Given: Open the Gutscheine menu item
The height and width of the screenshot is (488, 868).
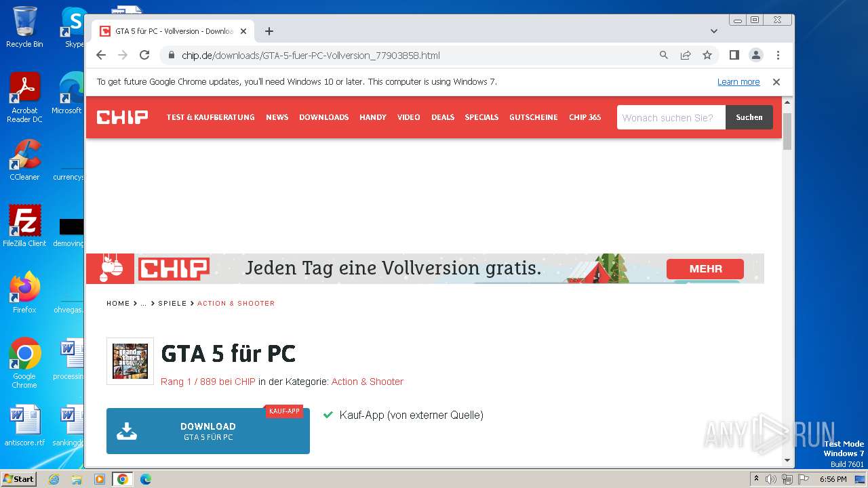Looking at the screenshot, I should click(534, 117).
